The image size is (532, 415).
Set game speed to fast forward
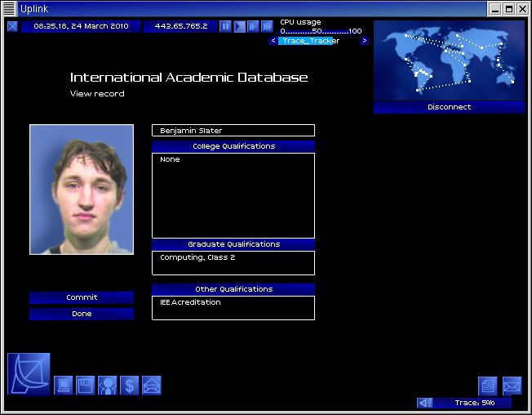tap(253, 26)
